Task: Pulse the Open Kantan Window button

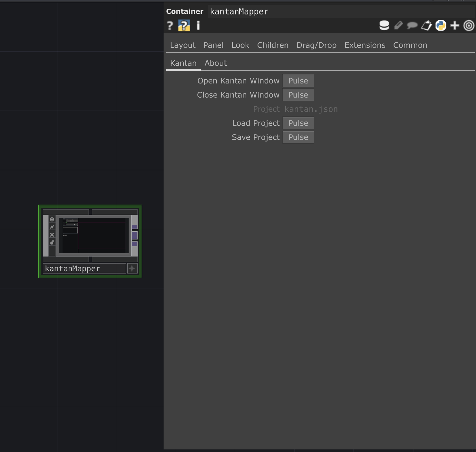Action: 298,81
